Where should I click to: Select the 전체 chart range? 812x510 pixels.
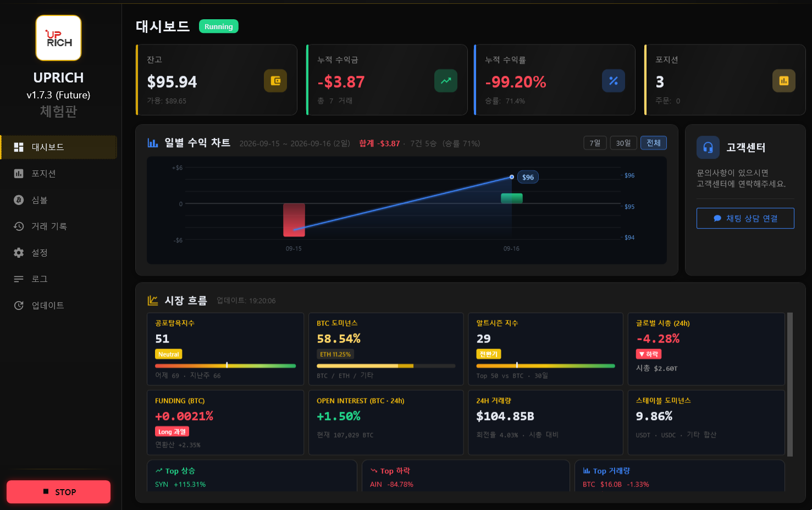coord(654,143)
